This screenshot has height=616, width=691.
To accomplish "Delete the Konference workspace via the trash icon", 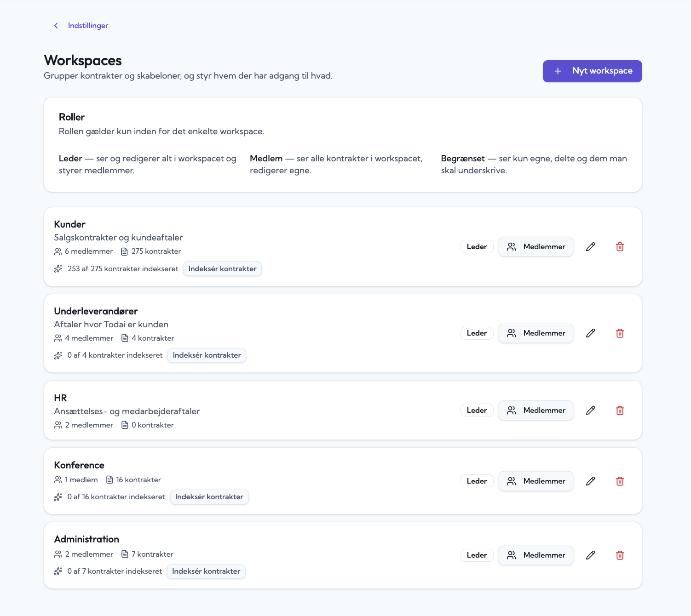I will click(x=620, y=481).
